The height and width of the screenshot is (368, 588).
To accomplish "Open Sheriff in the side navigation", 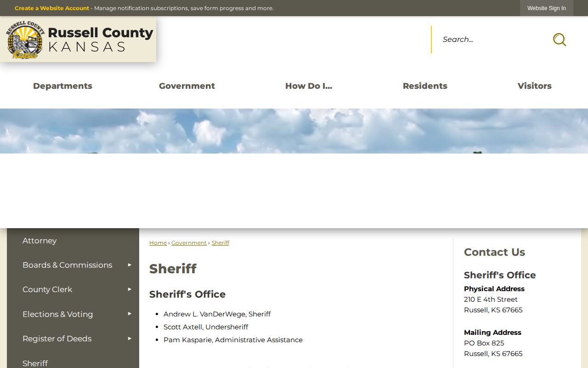I will pos(35,363).
